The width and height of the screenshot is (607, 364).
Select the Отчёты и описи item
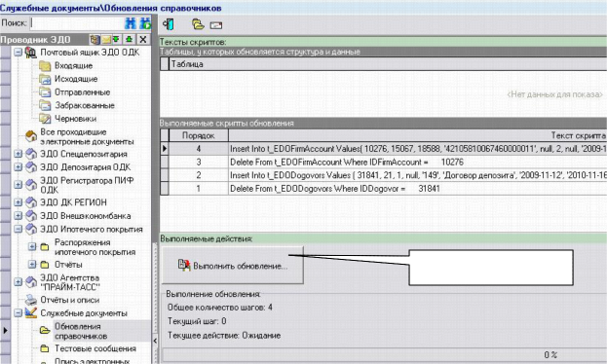coord(70,300)
